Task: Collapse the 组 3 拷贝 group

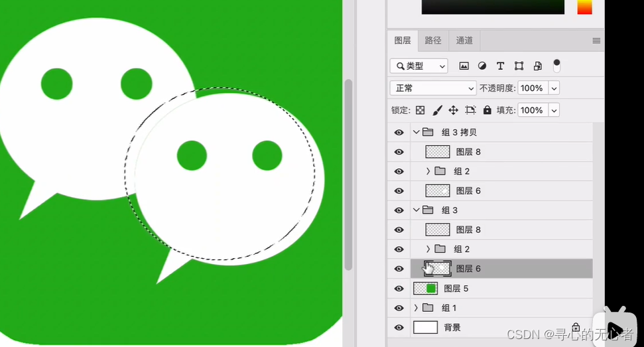Action: click(416, 132)
